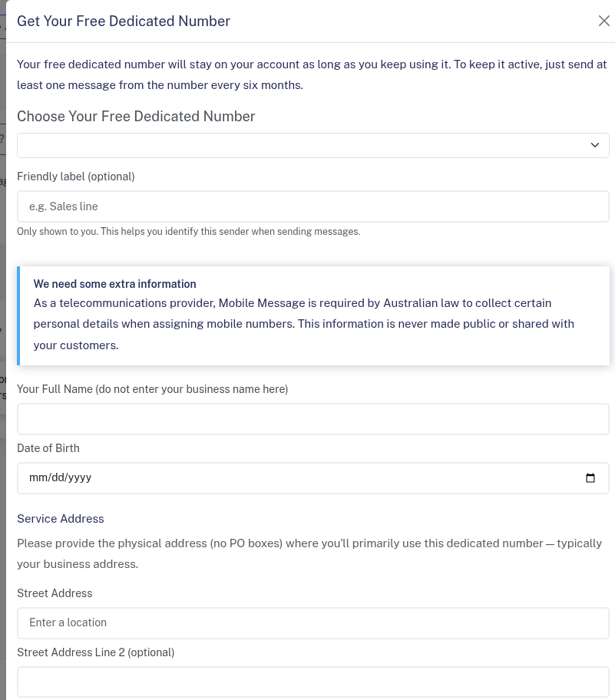Click the 'Friendly label (optional)' label
615x700 pixels.
(76, 177)
